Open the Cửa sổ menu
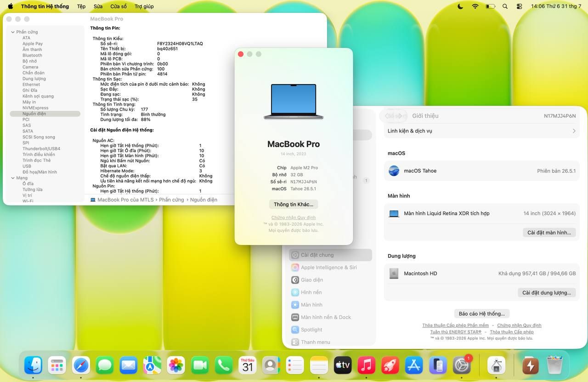The image size is (588, 382). (119, 6)
